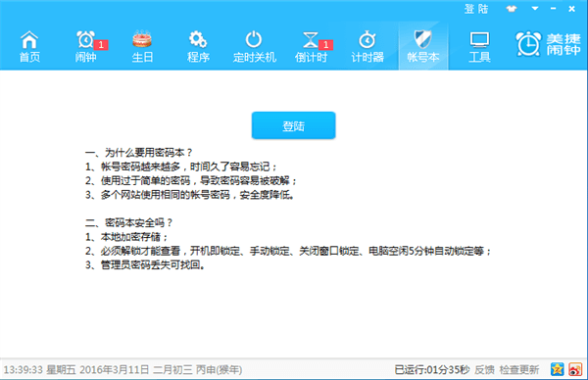Image resolution: width=588 pixels, height=380 pixels.
Task: Click the 1、本地加密存储 line
Action: (x=126, y=237)
